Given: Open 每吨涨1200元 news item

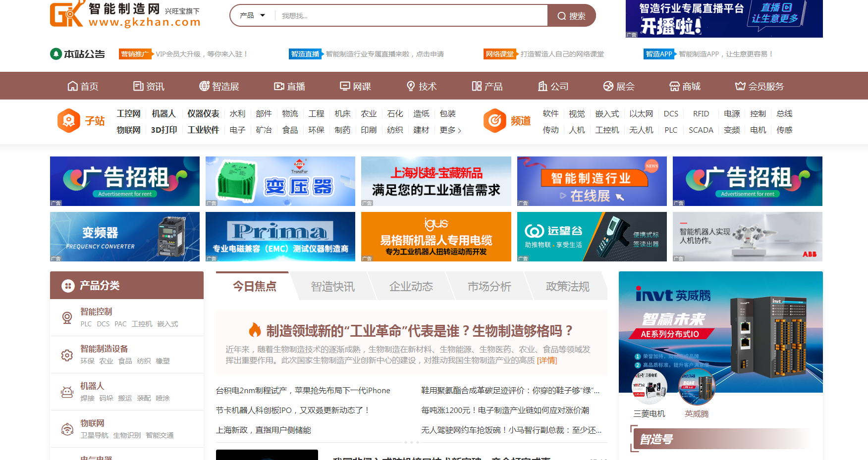Looking at the screenshot, I should 505,410.
